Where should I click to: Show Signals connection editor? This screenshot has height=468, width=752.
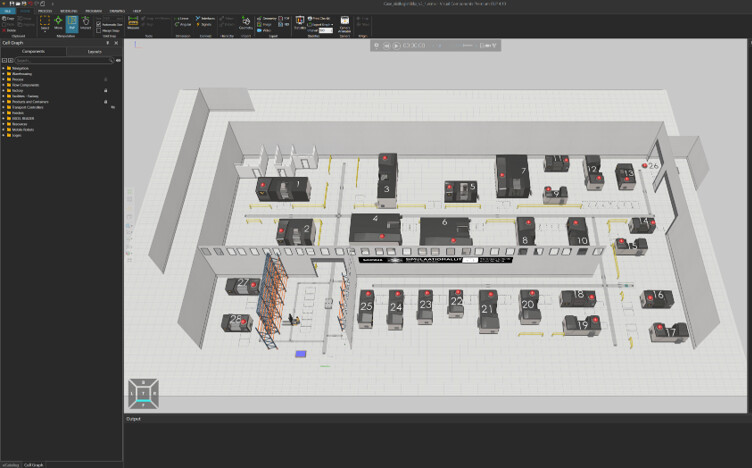tap(203, 24)
